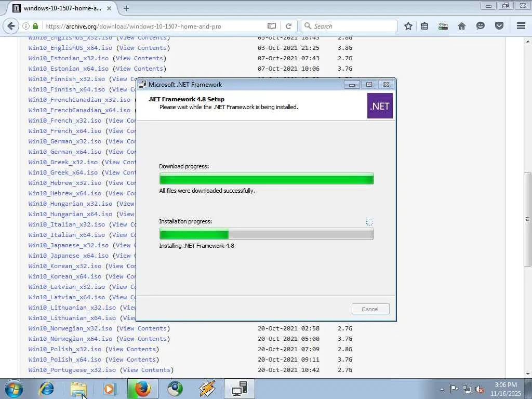The width and height of the screenshot is (532, 399).
Task: Open Win10_Finnish_x32.iso link
Action: [x=67, y=79]
